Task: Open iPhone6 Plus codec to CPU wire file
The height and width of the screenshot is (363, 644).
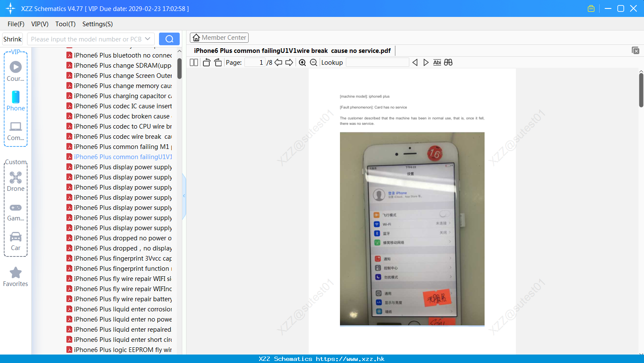Action: coord(119,126)
